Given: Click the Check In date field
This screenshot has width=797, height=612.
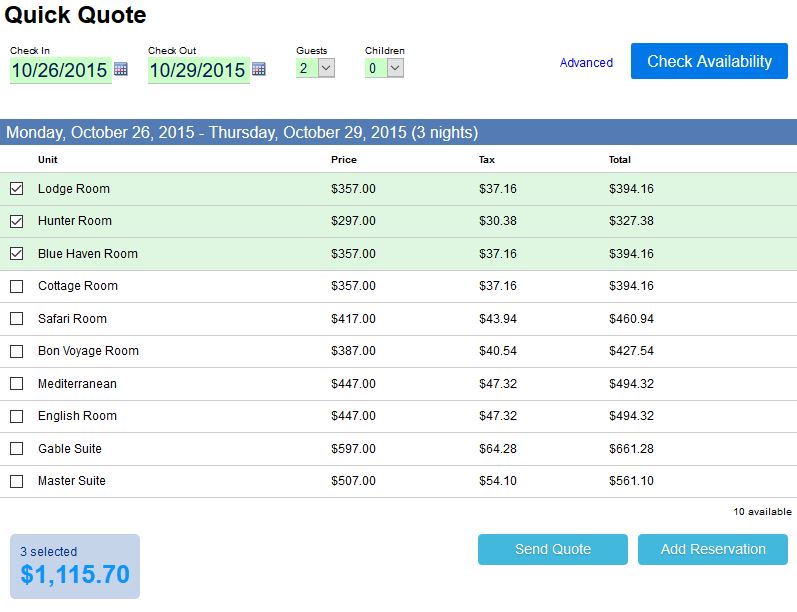Looking at the screenshot, I should click(60, 70).
